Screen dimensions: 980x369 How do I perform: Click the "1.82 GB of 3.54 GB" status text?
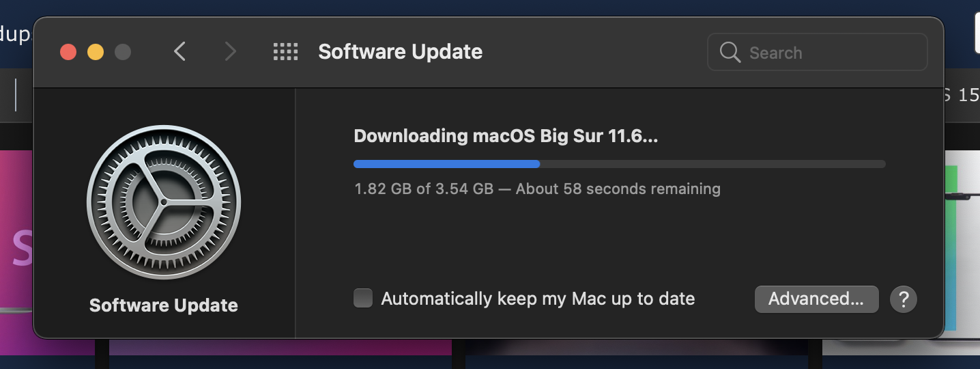[x=423, y=189]
